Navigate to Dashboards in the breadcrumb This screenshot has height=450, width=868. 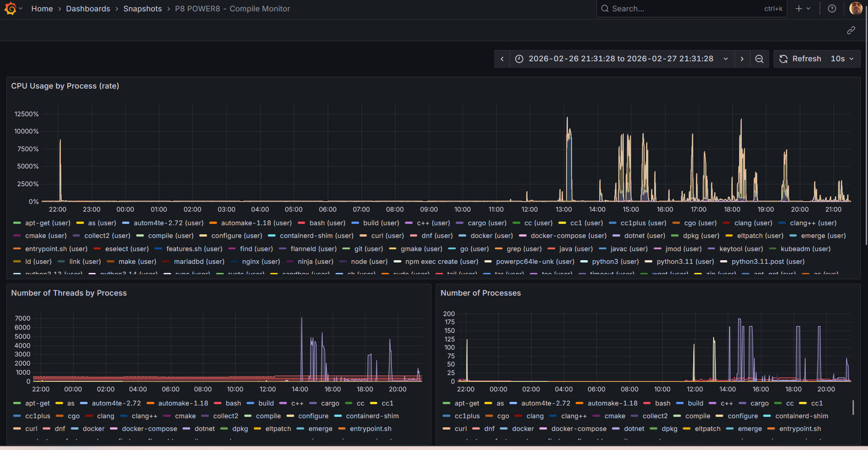(88, 9)
